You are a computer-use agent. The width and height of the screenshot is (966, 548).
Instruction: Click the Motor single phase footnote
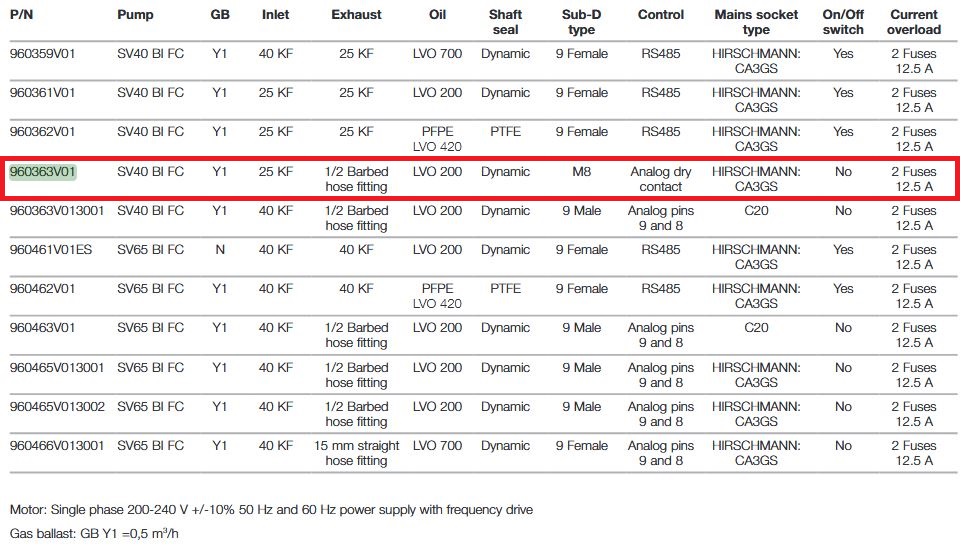271,510
